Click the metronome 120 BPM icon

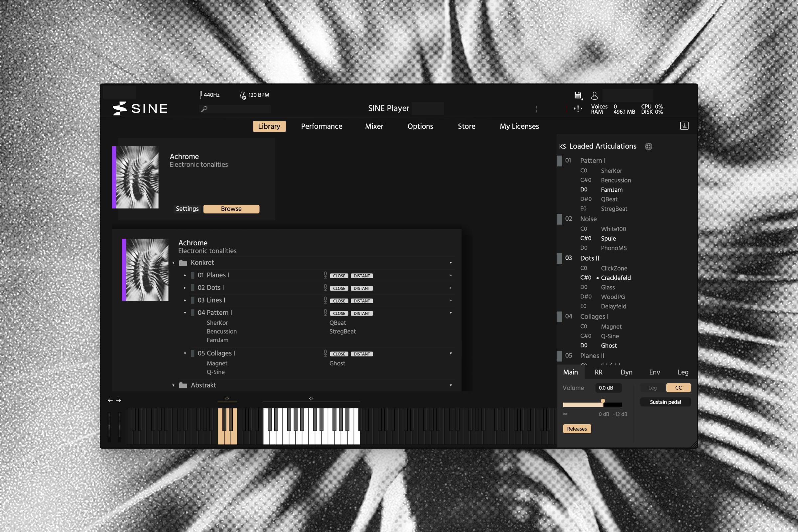(243, 95)
